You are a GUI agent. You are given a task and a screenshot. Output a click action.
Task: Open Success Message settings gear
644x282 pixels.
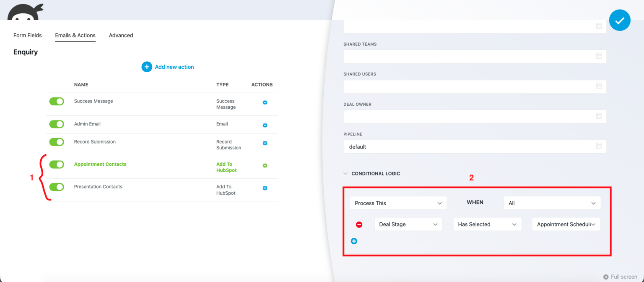(x=265, y=103)
